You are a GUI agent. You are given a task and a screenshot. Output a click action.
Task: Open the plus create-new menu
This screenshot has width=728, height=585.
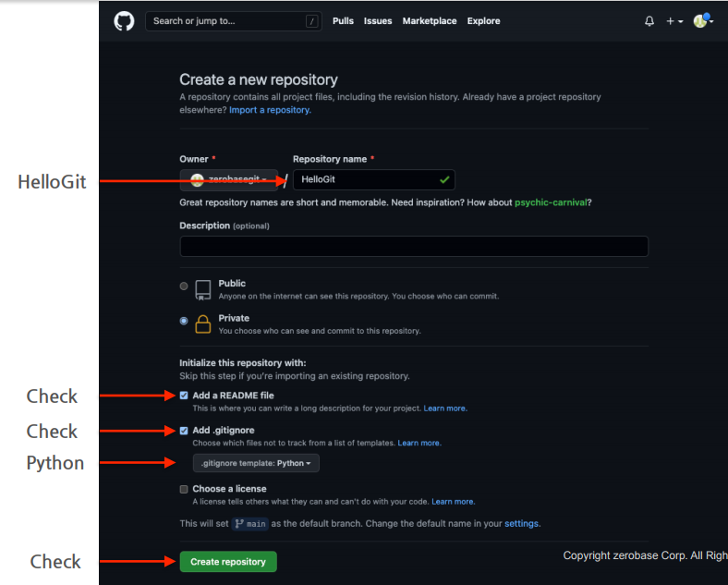674,21
